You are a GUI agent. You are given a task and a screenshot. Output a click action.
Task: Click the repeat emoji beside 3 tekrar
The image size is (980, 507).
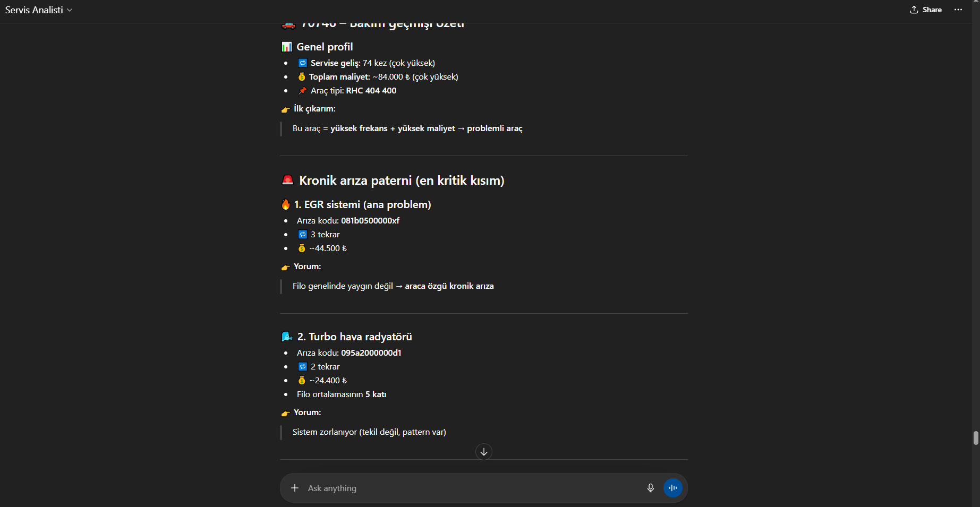pos(303,235)
